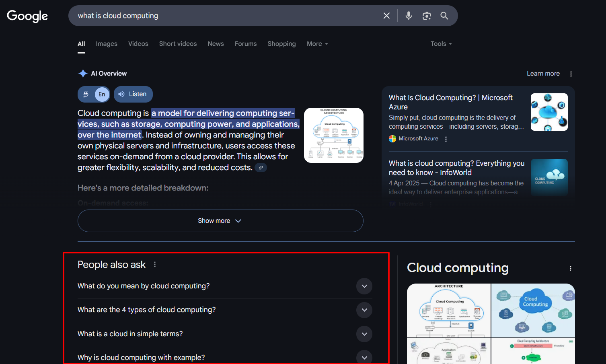Screen dimensions: 606x364
Task: Expand 'What are the 4 types of cloud computing?'
Action: coord(225,310)
